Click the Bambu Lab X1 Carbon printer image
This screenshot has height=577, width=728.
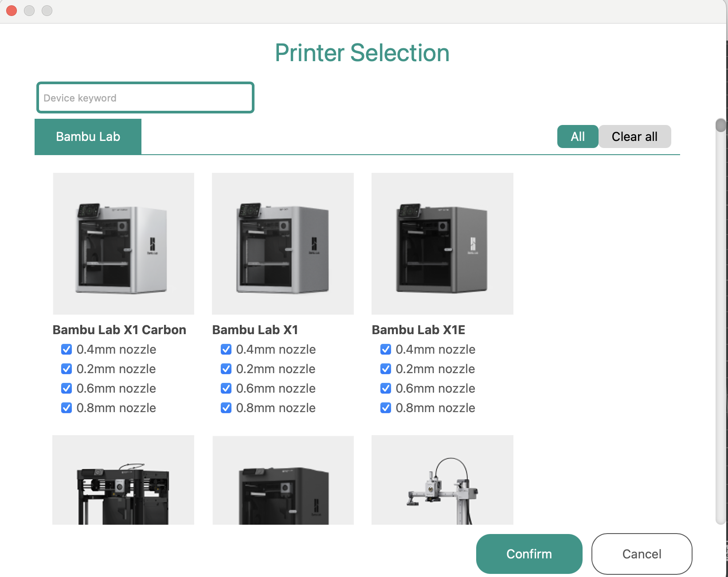coord(123,244)
